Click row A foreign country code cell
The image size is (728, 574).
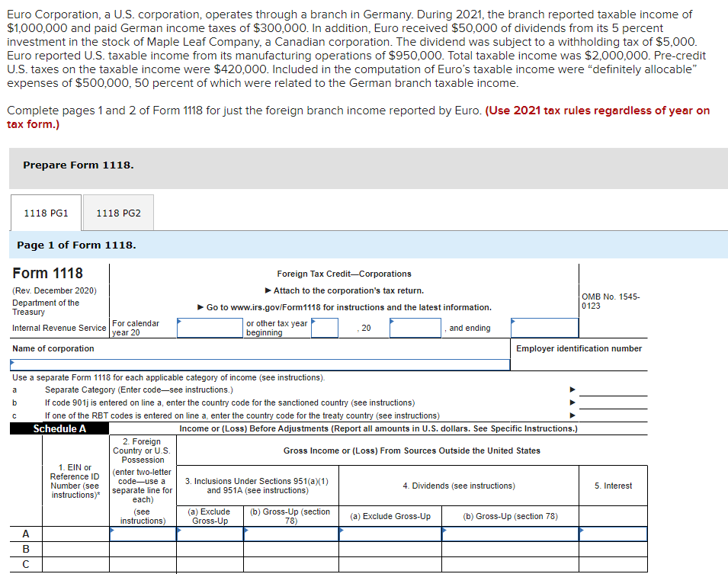click(142, 534)
